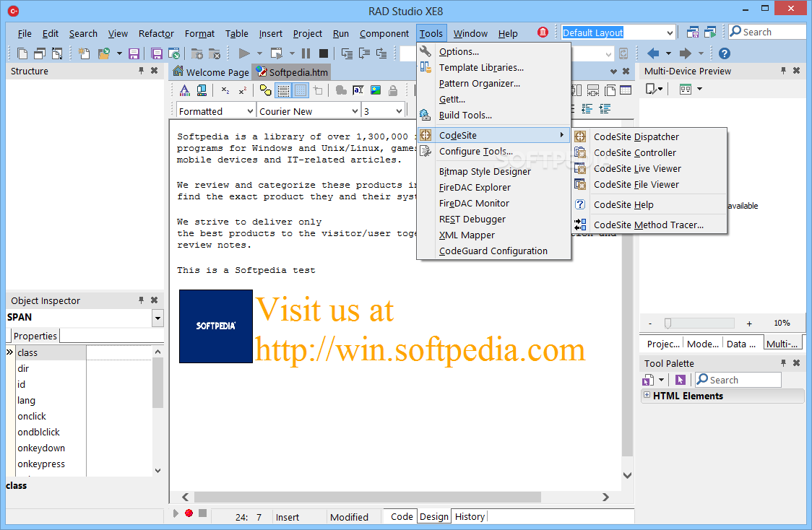Screen dimensions: 812x530
Task: Click the black Stop program square
Action: [324, 53]
